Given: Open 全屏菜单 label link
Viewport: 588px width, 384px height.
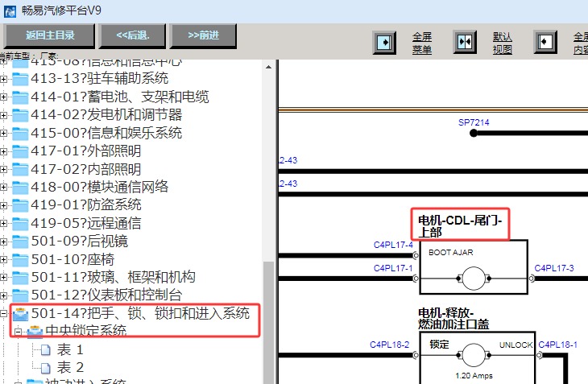Looking at the screenshot, I should [x=422, y=43].
